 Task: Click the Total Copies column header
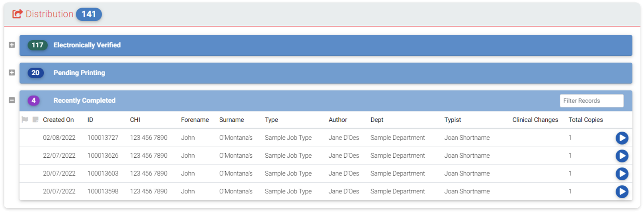click(x=585, y=120)
